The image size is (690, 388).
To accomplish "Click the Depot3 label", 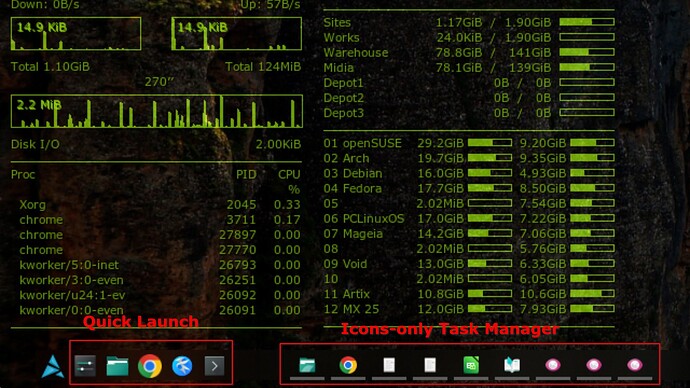I will coord(343,113).
